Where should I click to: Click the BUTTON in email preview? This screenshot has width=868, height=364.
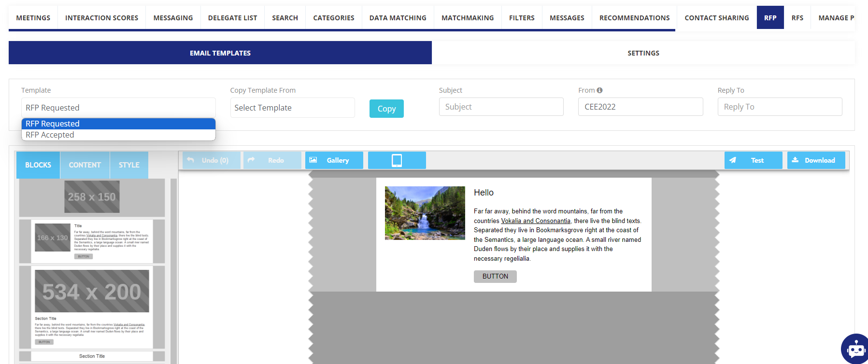(495, 276)
